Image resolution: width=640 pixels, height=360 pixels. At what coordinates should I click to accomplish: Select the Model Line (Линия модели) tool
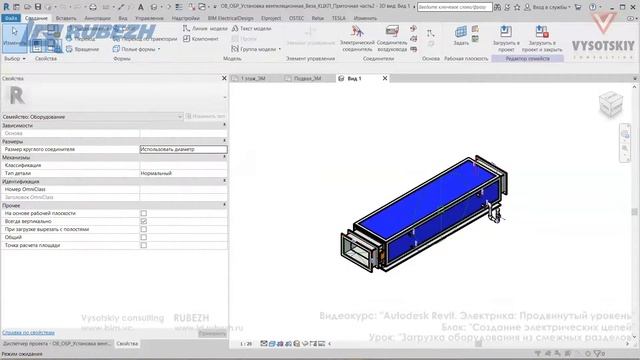[205, 29]
